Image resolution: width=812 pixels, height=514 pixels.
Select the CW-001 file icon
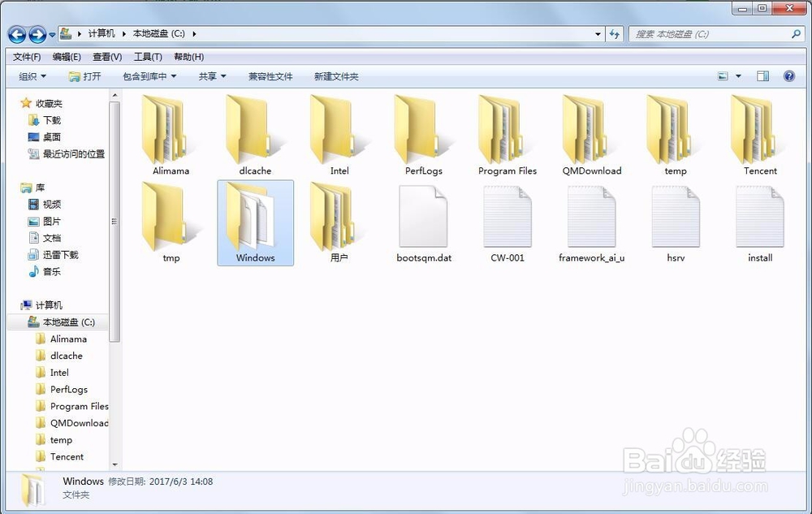pyautogui.click(x=508, y=217)
